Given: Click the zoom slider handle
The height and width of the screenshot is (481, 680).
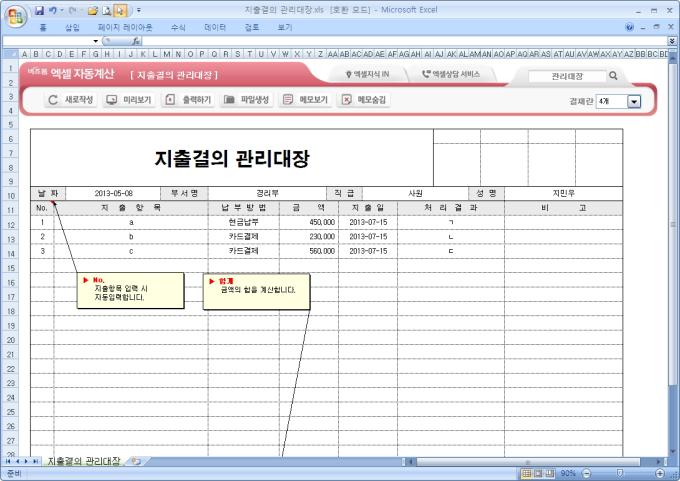Looking at the screenshot, I should pyautogui.click(x=620, y=473).
